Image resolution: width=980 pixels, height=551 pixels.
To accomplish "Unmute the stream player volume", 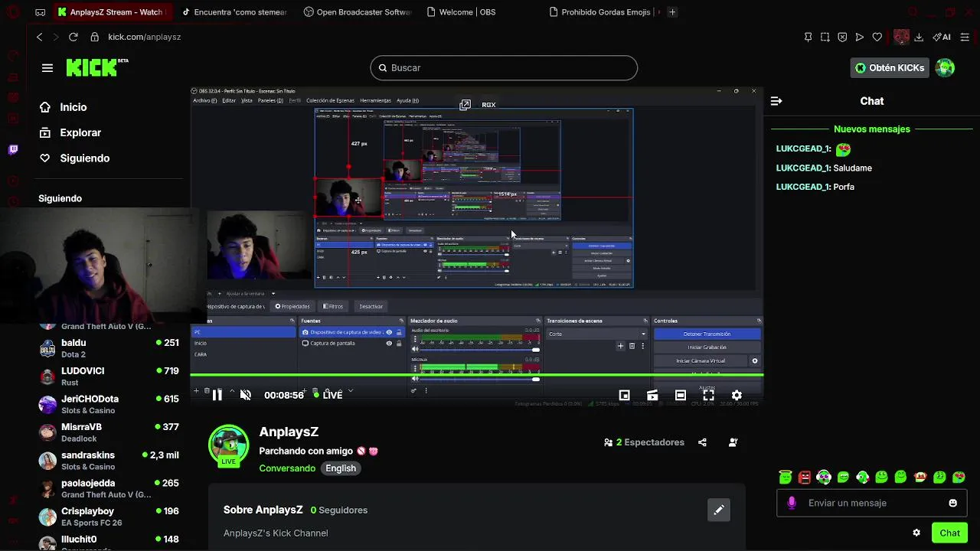I will coord(245,395).
